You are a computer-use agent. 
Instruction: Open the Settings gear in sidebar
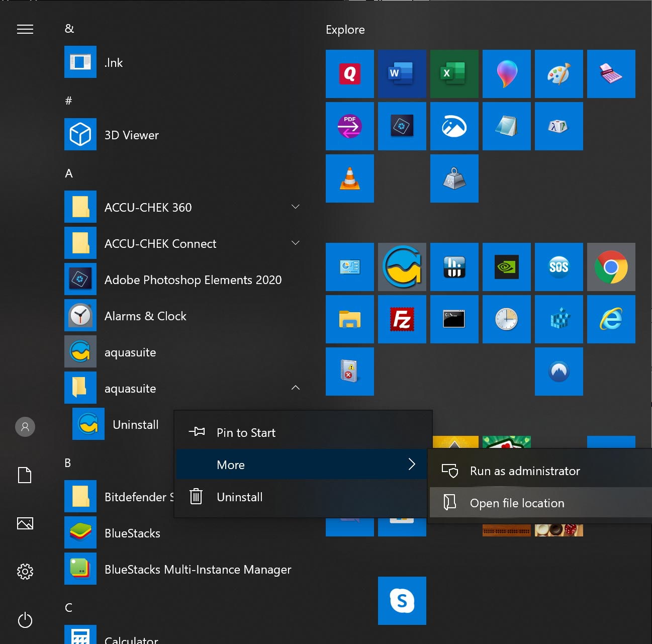(25, 572)
